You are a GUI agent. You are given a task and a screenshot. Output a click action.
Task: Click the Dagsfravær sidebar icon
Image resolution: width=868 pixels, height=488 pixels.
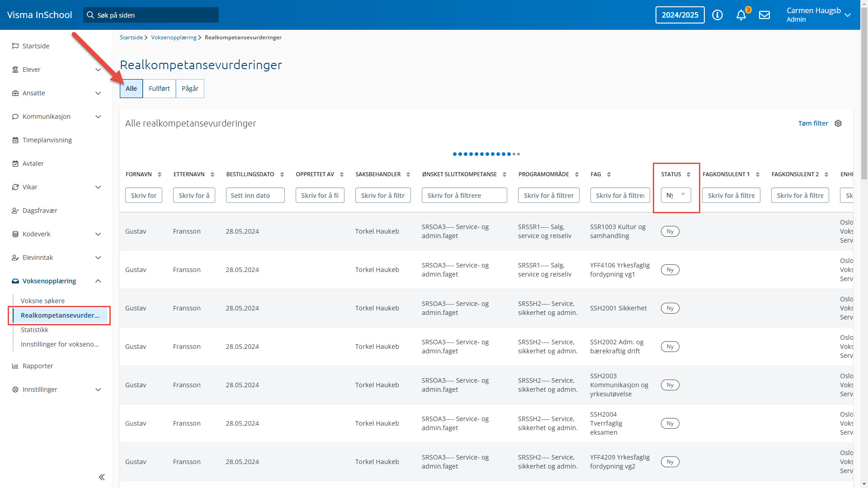pyautogui.click(x=15, y=211)
